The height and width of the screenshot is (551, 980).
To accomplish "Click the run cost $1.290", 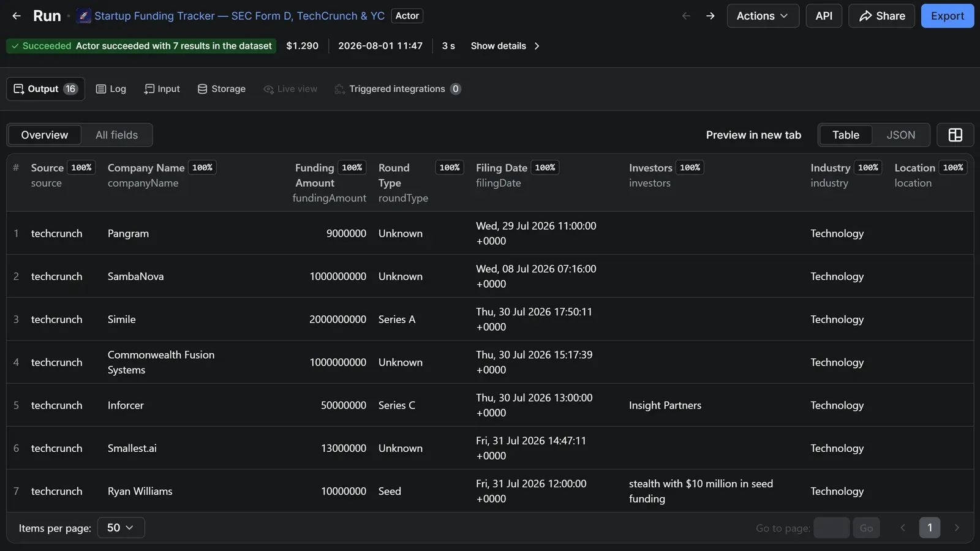I will tap(302, 46).
